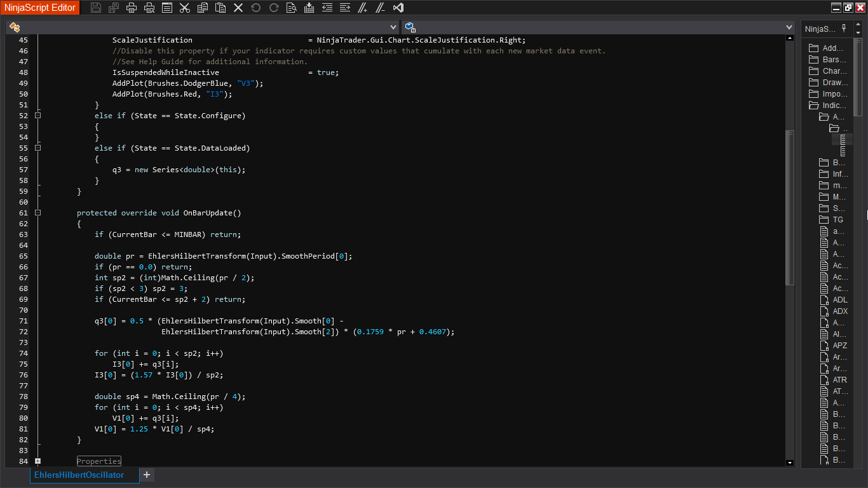Image resolution: width=868 pixels, height=488 pixels.
Task: Open script in Visual Studio icon
Action: click(398, 8)
